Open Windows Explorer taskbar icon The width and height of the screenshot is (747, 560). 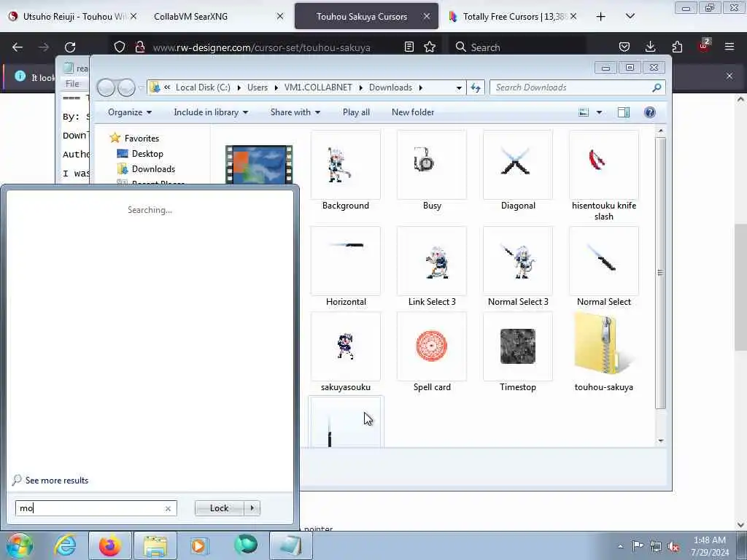[x=155, y=545]
